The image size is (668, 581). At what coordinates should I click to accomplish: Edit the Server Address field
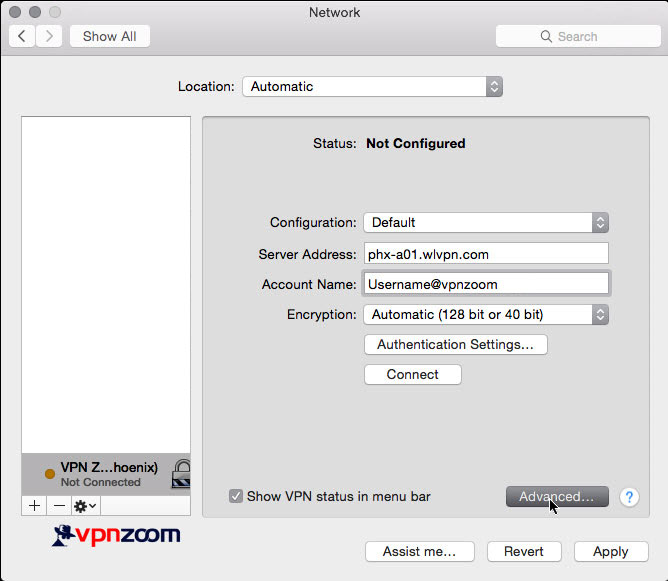click(x=486, y=254)
